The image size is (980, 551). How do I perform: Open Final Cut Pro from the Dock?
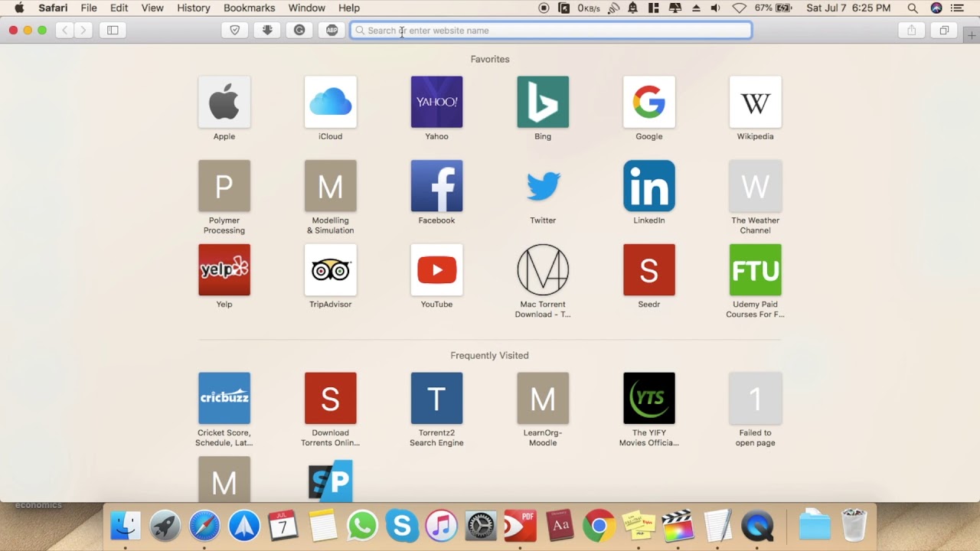678,526
